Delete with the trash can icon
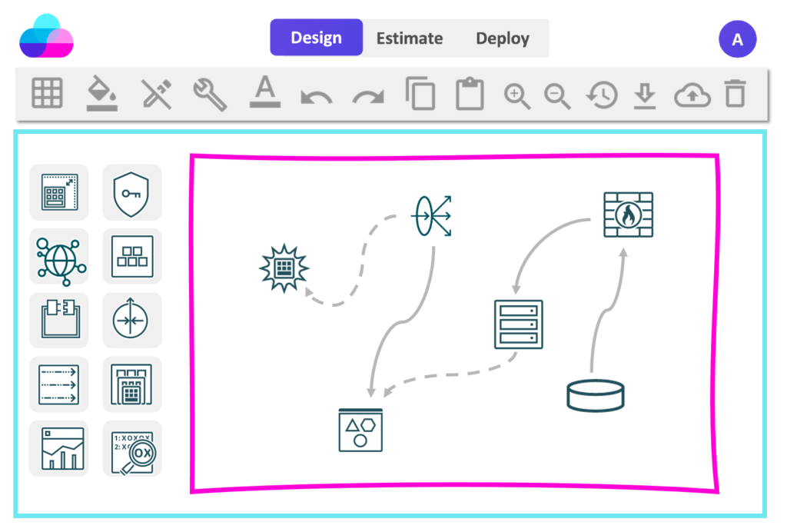The image size is (787, 532). coord(736,93)
